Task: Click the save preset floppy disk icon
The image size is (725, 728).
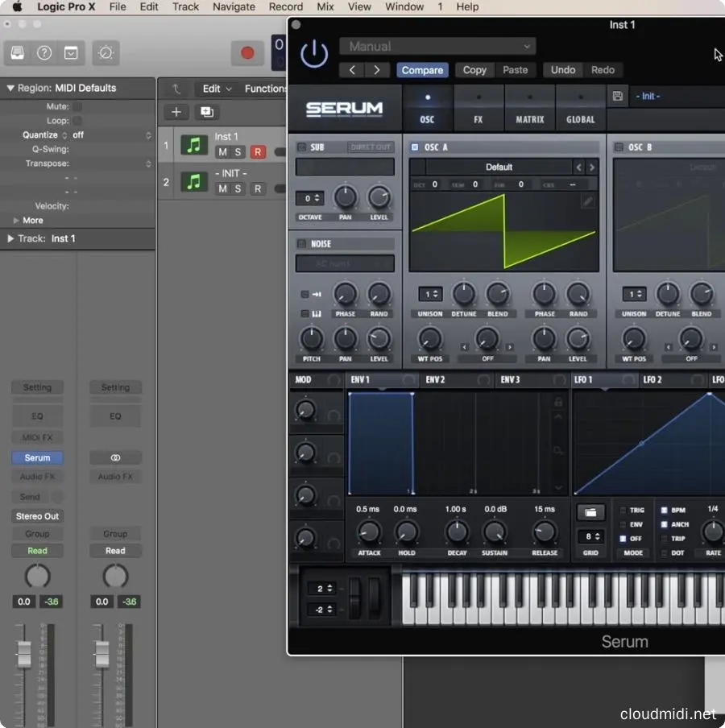Action: click(x=617, y=96)
